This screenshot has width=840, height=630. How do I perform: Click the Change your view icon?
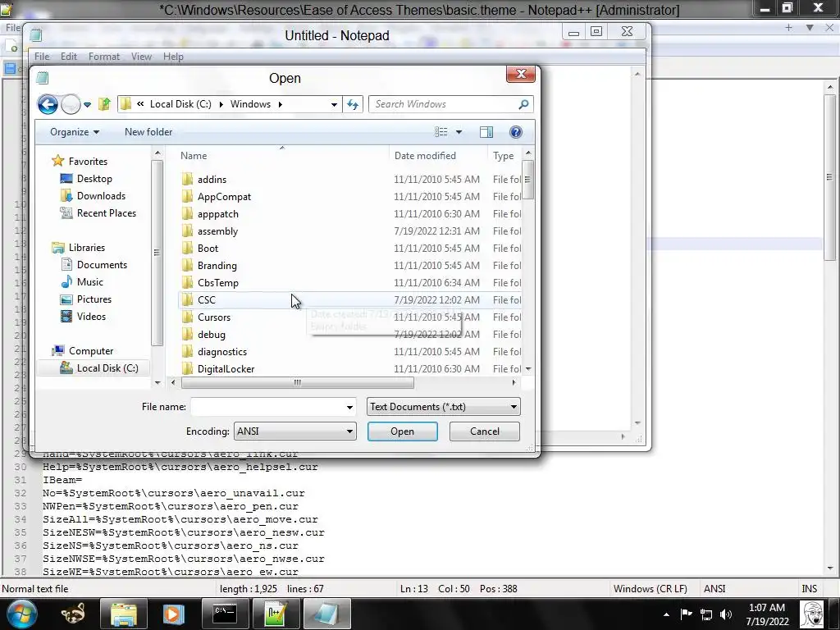tap(441, 132)
